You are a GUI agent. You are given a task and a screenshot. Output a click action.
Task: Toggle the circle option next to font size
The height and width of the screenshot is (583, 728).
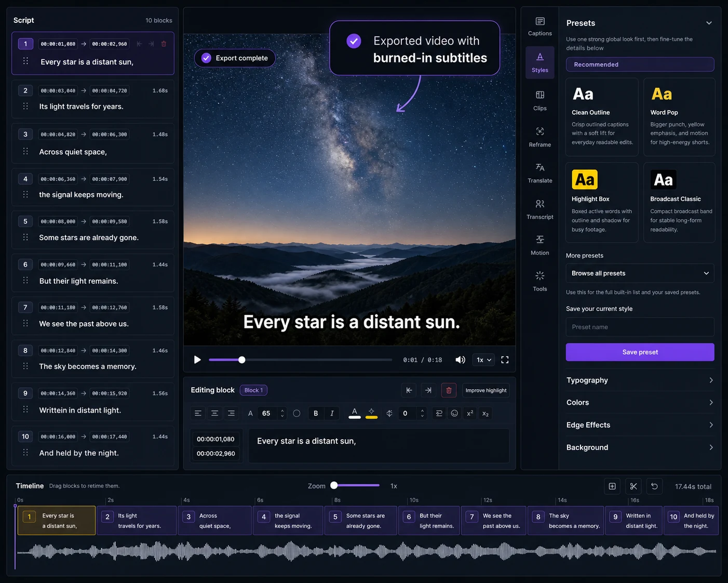[x=296, y=413]
